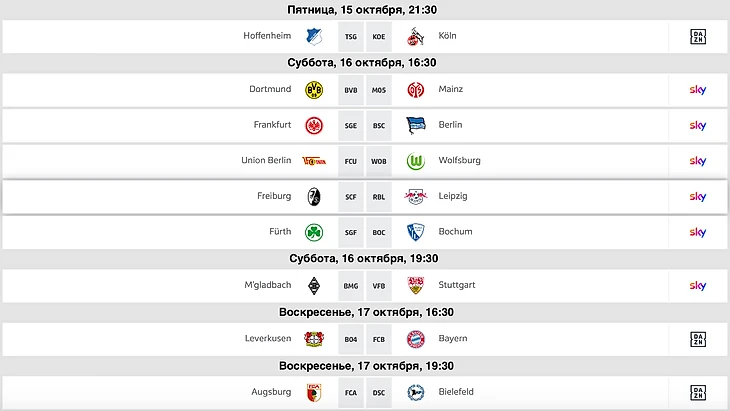
Task: Click the Hoffenheim club crest
Action: (313, 37)
